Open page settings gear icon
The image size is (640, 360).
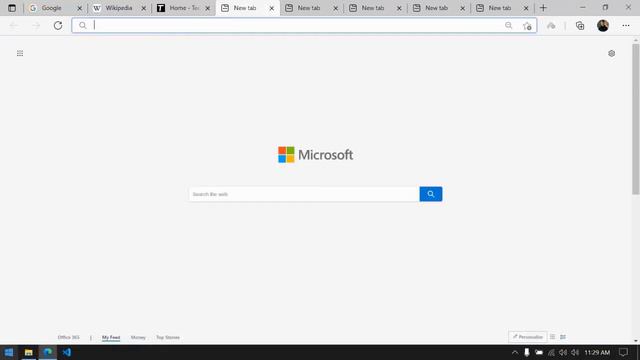click(611, 53)
